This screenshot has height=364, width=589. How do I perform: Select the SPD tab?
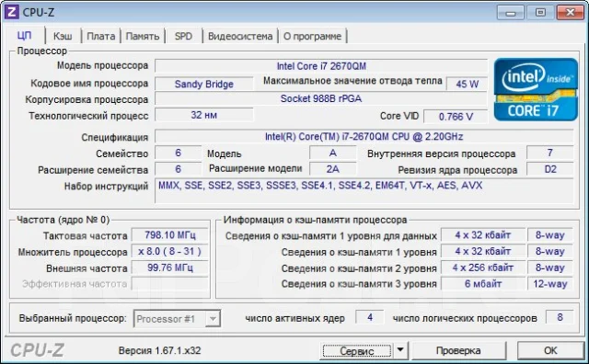tap(183, 36)
